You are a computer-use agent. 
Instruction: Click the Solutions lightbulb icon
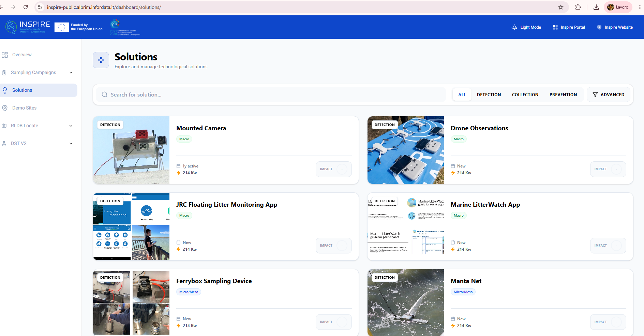(5, 90)
